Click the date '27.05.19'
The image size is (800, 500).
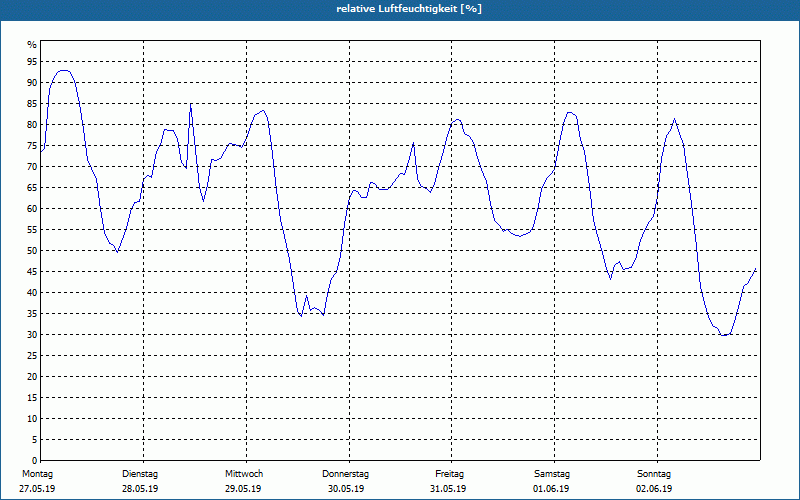[x=37, y=489]
